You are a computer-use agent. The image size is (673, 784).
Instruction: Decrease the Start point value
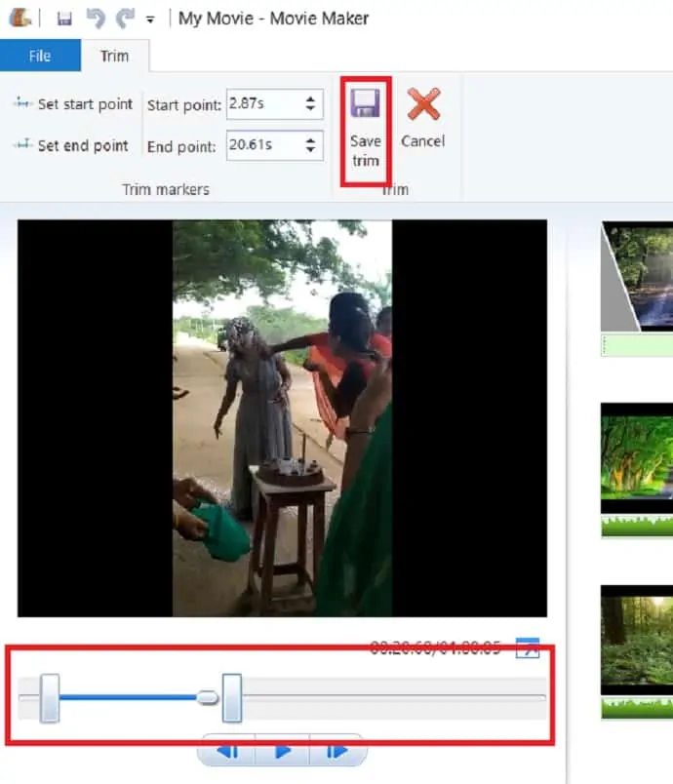click(x=310, y=108)
